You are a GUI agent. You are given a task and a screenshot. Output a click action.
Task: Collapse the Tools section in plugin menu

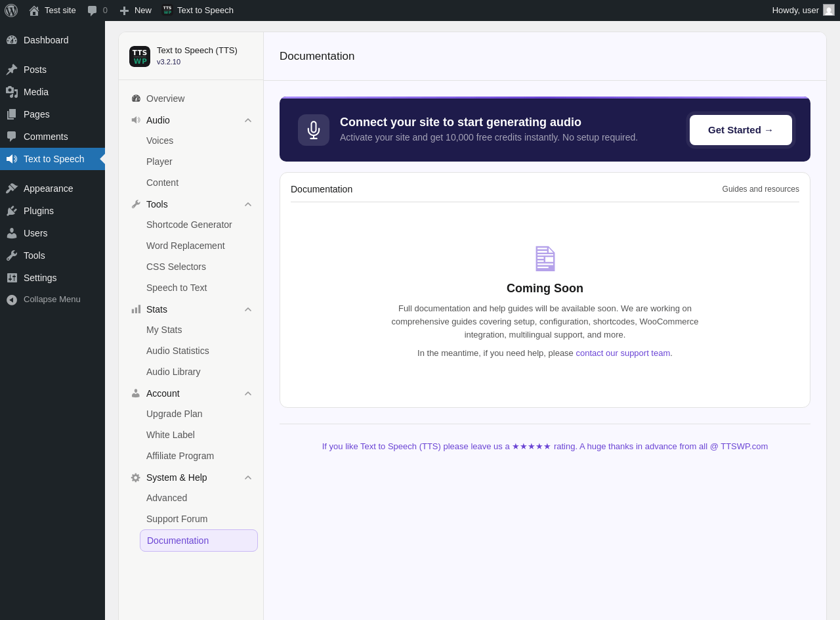coord(248,204)
